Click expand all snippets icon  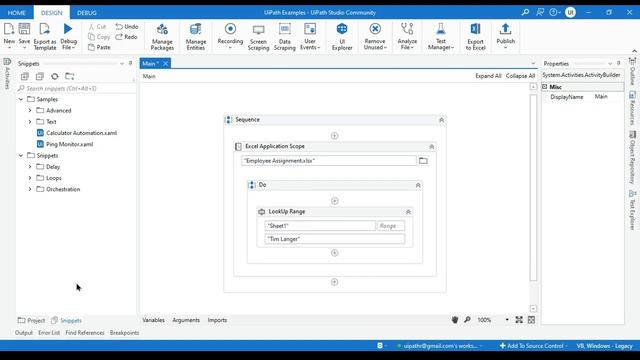pos(24,76)
